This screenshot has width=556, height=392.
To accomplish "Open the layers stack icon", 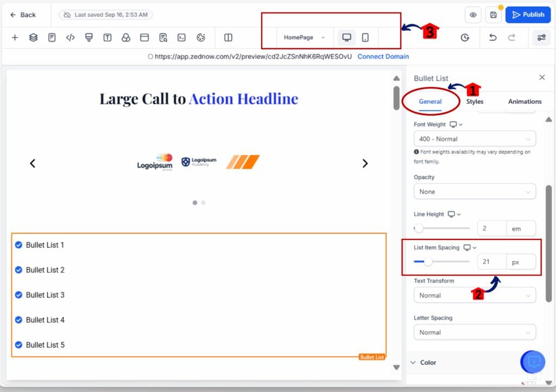I will 33,37.
